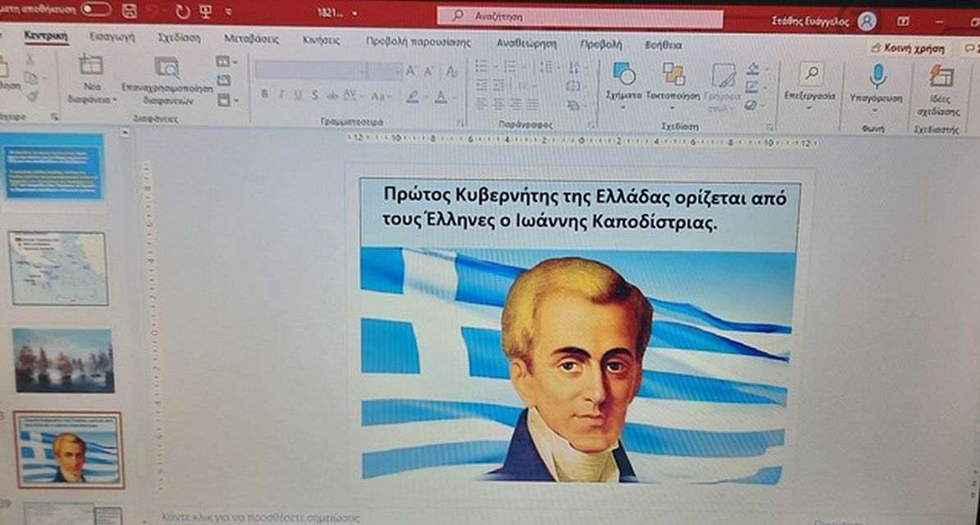Open the Επεξεργασία editing menu
Screen dimensions: 980x525
[x=810, y=85]
